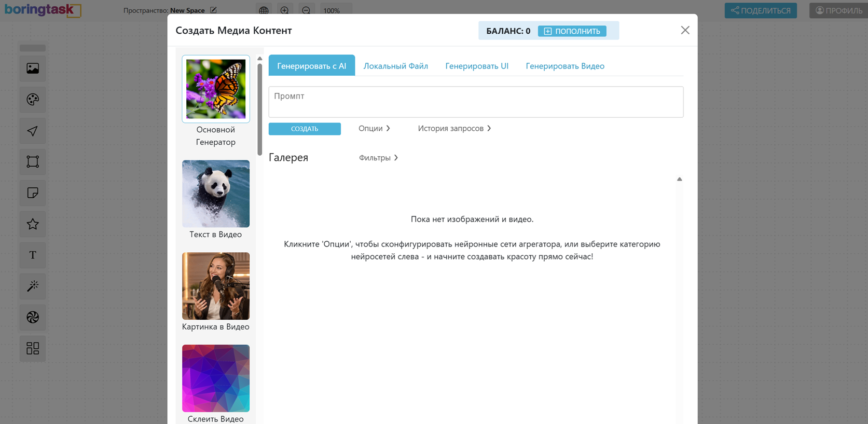Click the magic wand tool icon
This screenshot has height=424, width=868.
pos(33,286)
